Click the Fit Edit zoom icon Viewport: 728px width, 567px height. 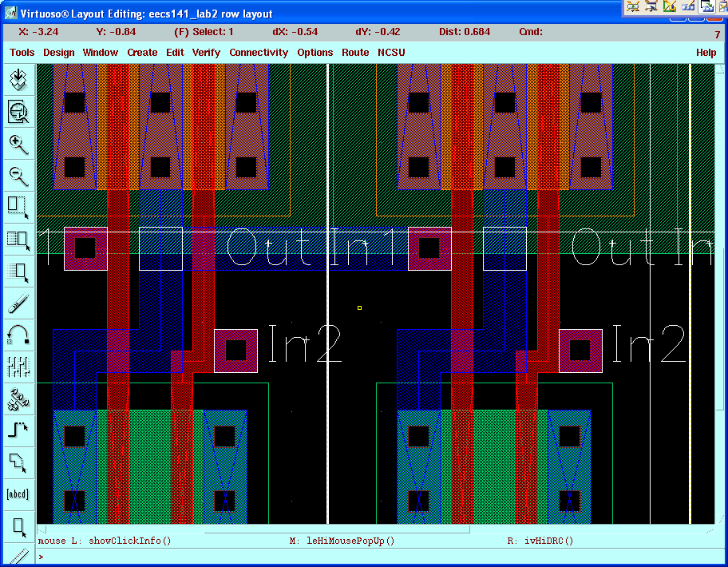click(18, 112)
